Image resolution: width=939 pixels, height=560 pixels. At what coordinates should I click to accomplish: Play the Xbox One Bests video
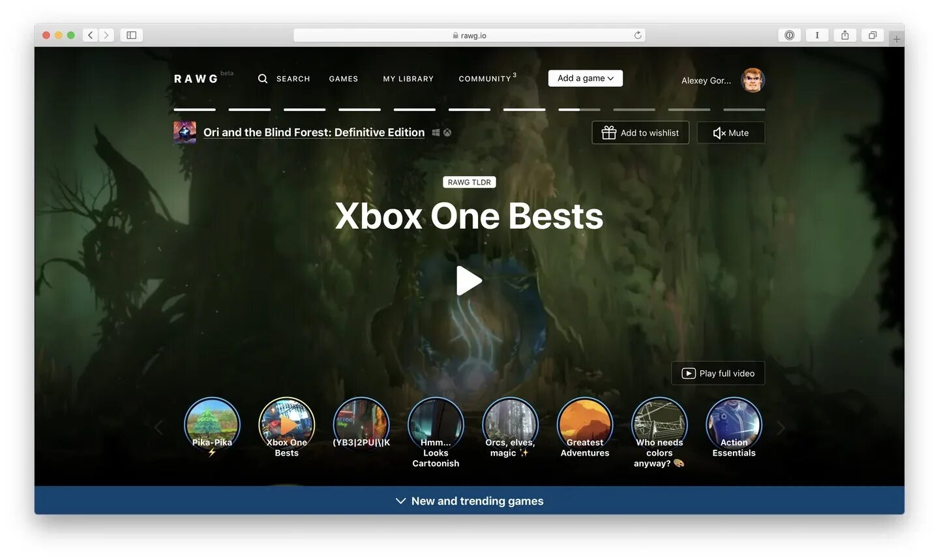click(x=469, y=281)
